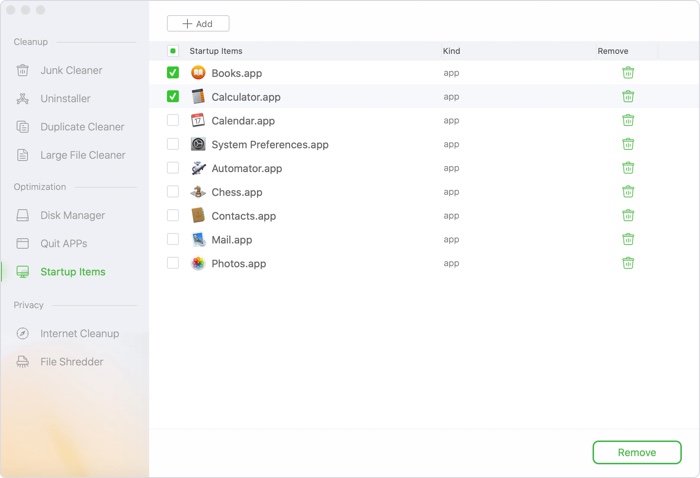Click the Mail.app name text
This screenshot has height=478, width=700.
point(231,240)
